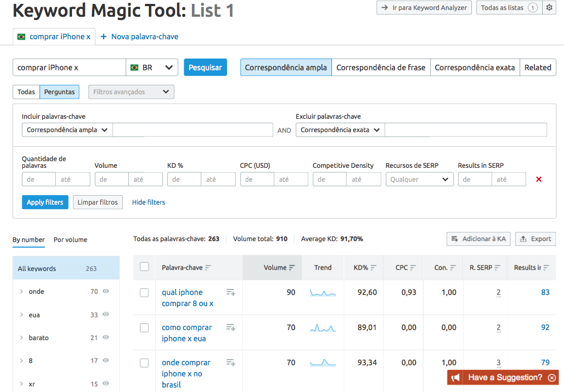The image size is (564, 392).
Task: Click Limpar filtros button
Action: tap(98, 202)
